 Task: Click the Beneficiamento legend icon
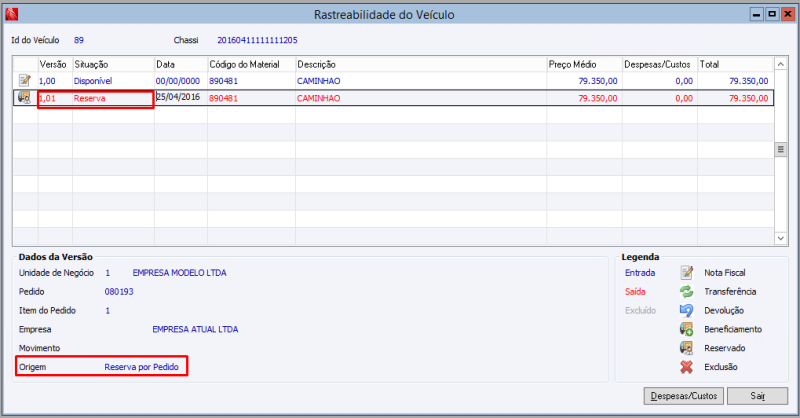(687, 329)
